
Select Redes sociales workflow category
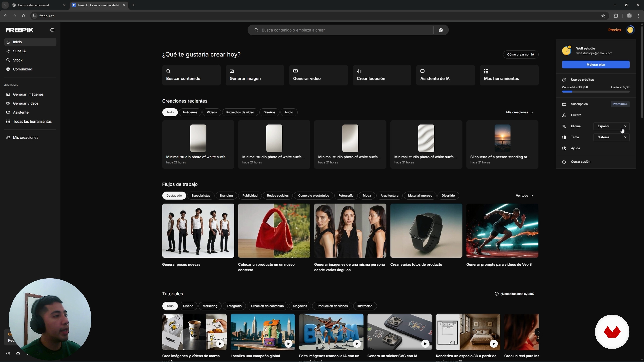point(278,195)
